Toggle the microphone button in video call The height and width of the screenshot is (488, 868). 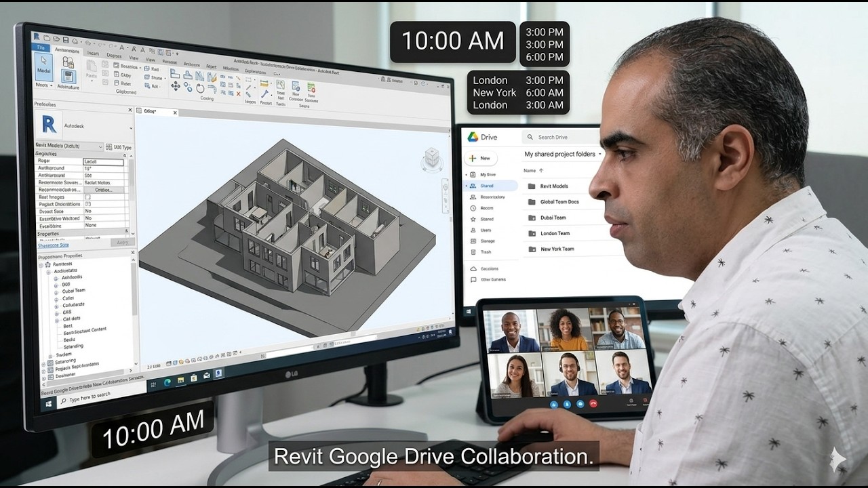tap(567, 404)
